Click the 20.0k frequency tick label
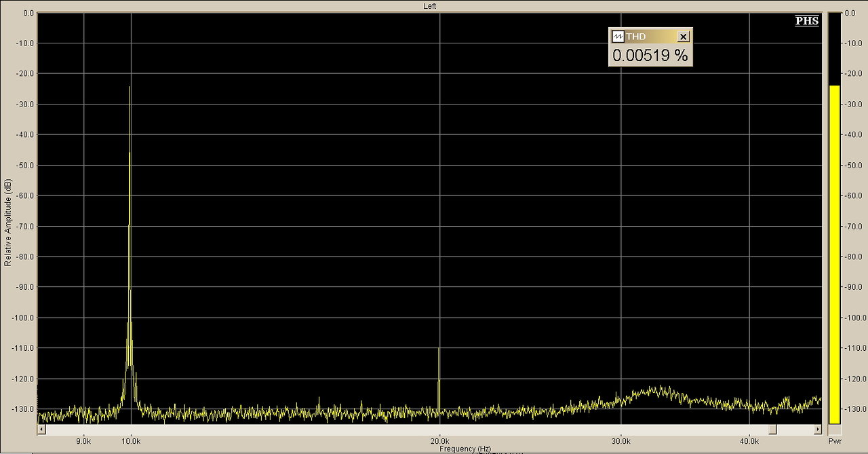Viewport: 868px width, 454px height. (x=440, y=440)
